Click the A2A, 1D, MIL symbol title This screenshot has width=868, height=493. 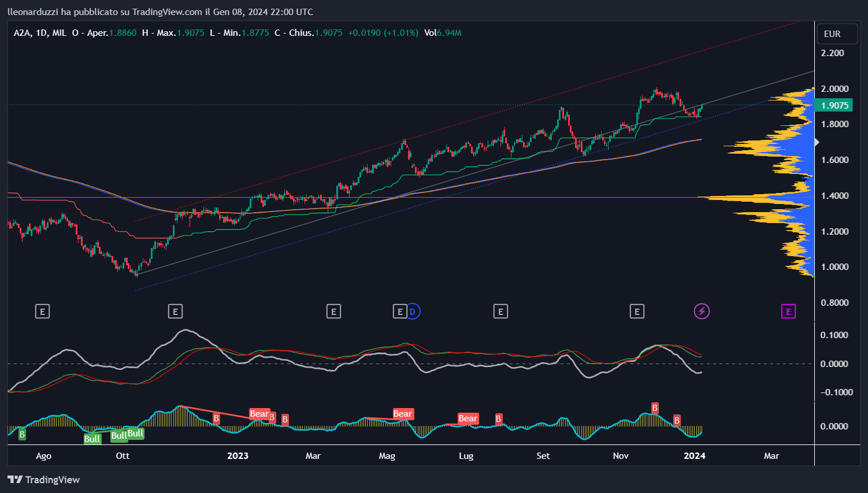[40, 33]
